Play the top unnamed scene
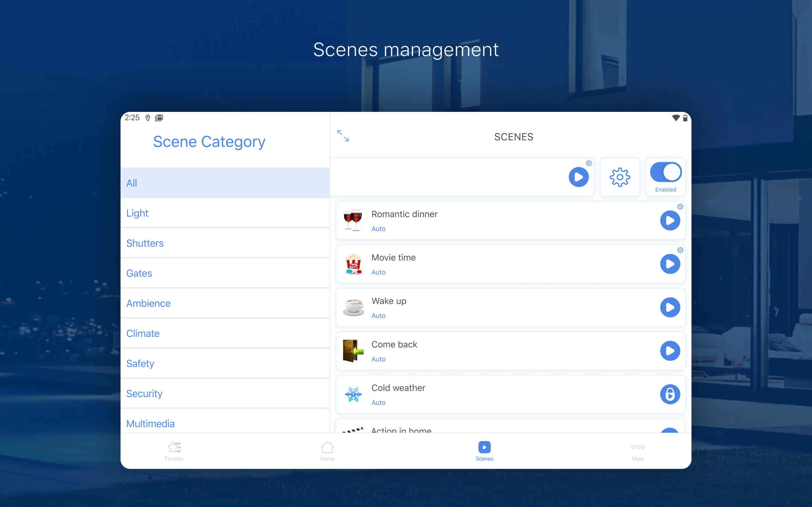 (579, 177)
